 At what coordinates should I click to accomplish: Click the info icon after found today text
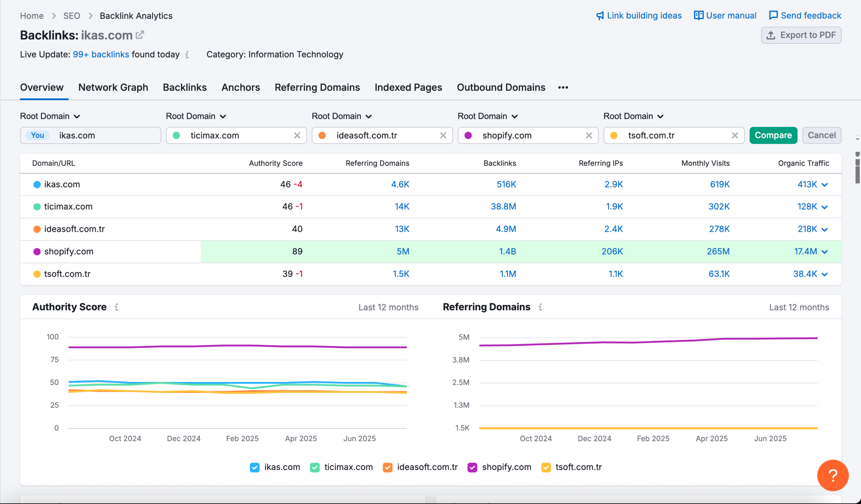tap(187, 55)
